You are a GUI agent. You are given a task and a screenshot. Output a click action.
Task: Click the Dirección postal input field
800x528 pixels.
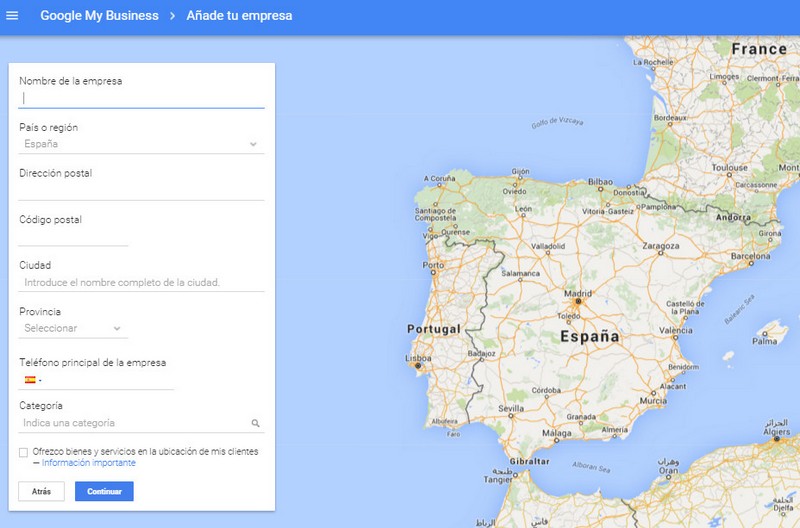coord(141,190)
